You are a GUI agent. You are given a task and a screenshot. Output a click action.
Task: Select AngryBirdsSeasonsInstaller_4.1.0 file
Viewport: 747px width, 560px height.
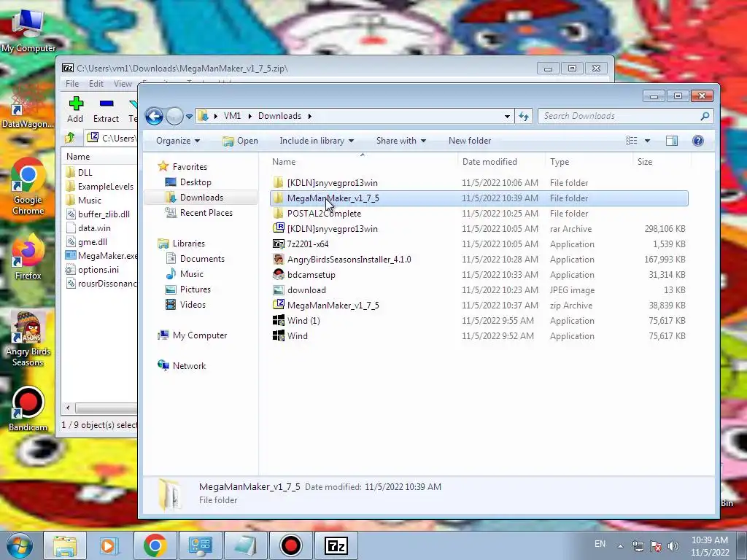(x=479, y=259)
